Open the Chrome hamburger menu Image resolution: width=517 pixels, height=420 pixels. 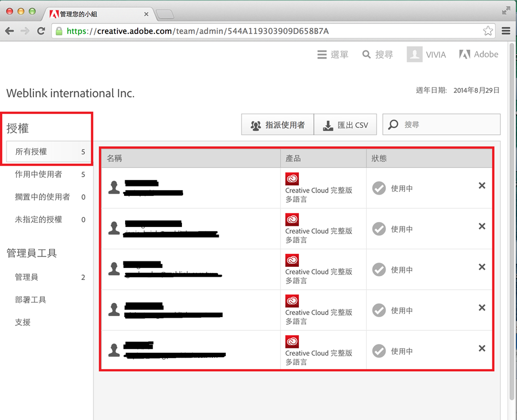coord(506,31)
